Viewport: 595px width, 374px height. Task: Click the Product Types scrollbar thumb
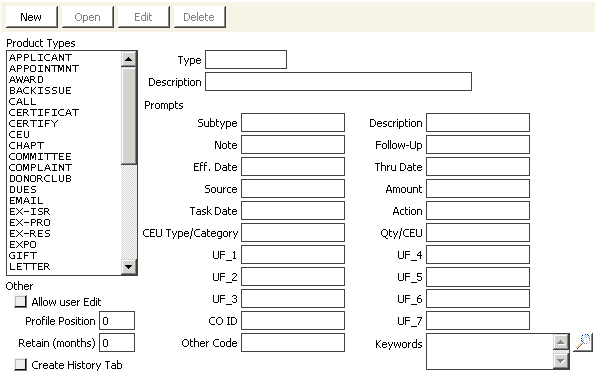pos(129,116)
